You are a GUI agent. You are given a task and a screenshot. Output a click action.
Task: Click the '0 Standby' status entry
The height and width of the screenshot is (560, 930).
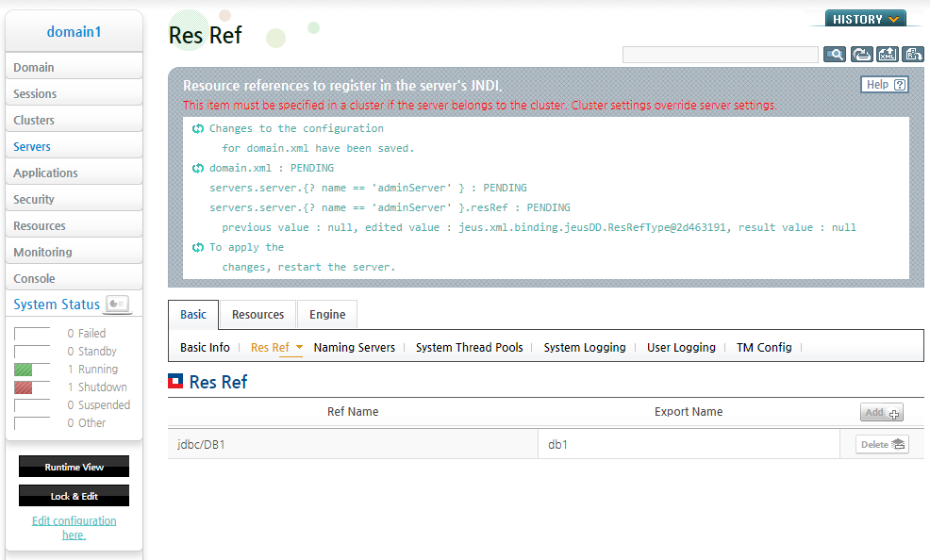click(x=91, y=351)
